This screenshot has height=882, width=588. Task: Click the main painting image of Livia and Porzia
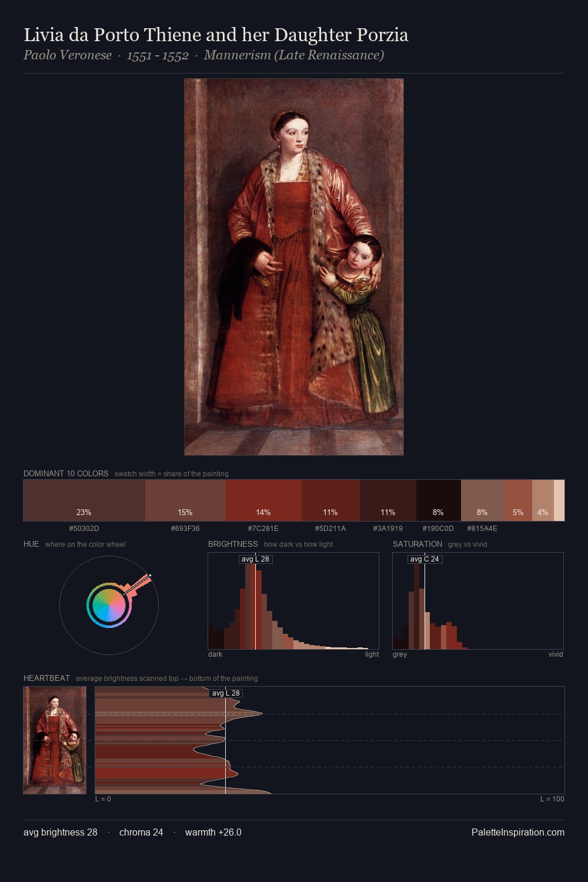click(294, 267)
